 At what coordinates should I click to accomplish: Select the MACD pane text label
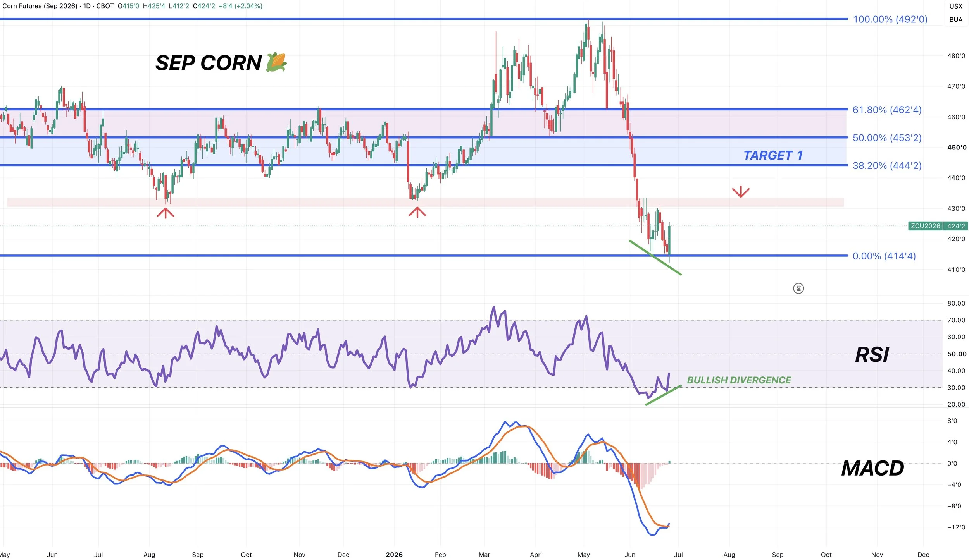pyautogui.click(x=872, y=468)
